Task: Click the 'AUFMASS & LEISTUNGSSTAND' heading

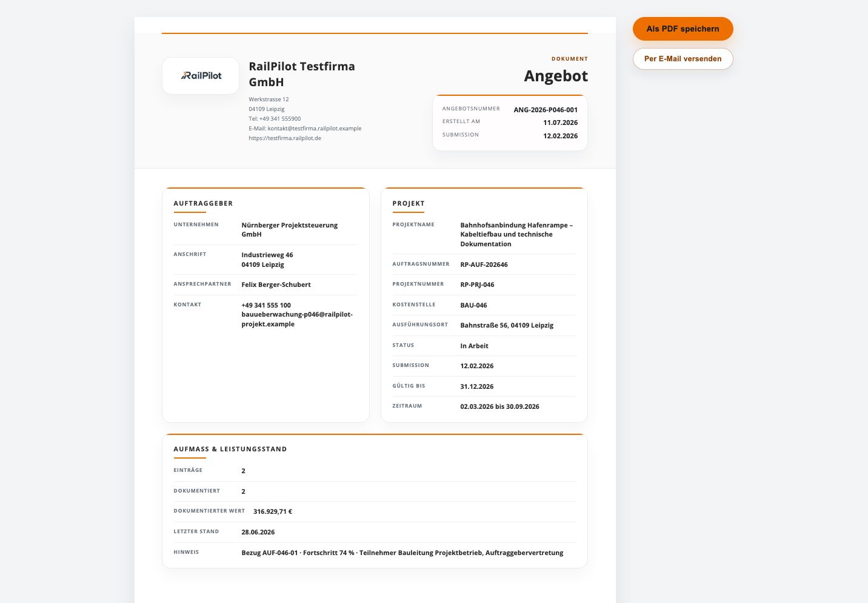Action: (x=230, y=449)
